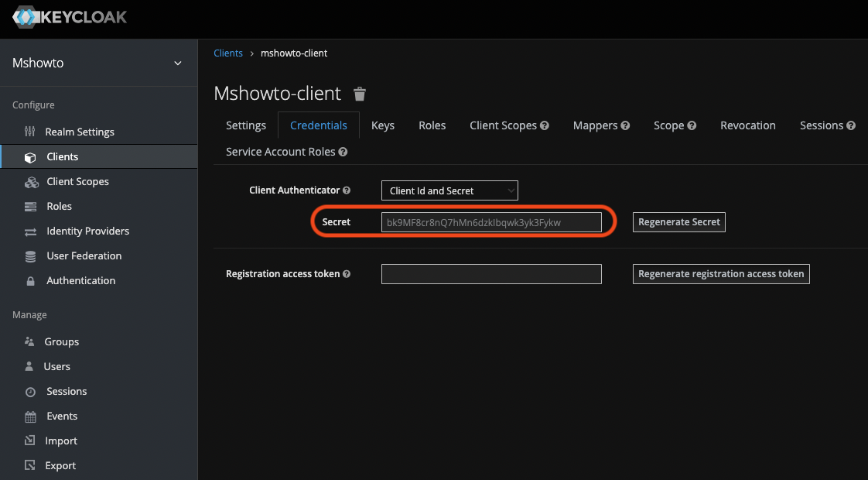Screen dimensions: 868x480
Task: Show help for Registration access token
Action: click(347, 274)
